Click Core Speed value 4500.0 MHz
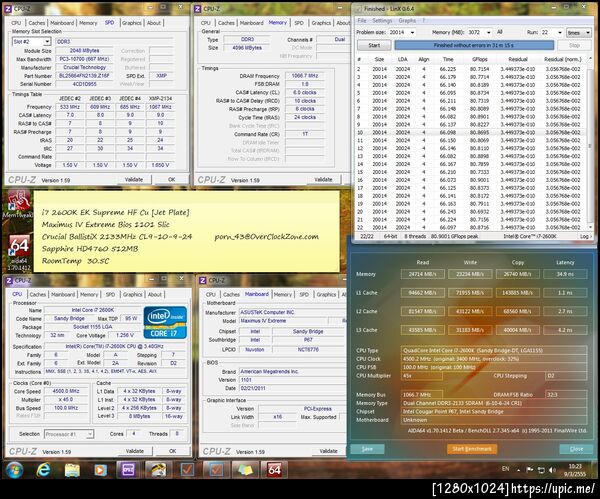 [x=66, y=391]
